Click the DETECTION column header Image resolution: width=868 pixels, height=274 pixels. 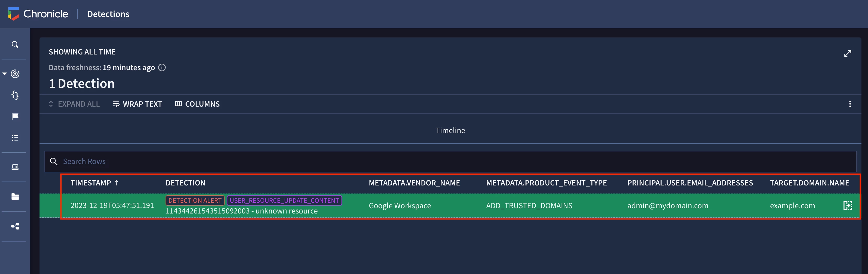(185, 183)
